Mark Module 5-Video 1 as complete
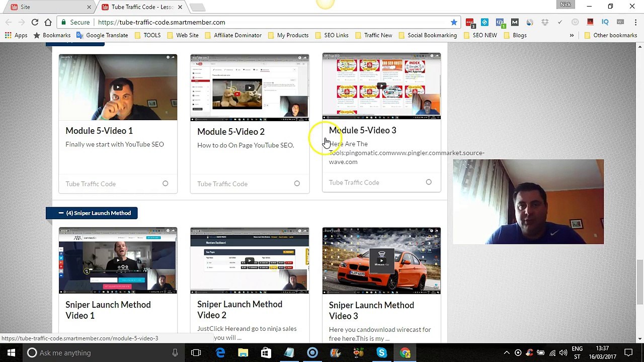644x362 pixels. pos(165,184)
